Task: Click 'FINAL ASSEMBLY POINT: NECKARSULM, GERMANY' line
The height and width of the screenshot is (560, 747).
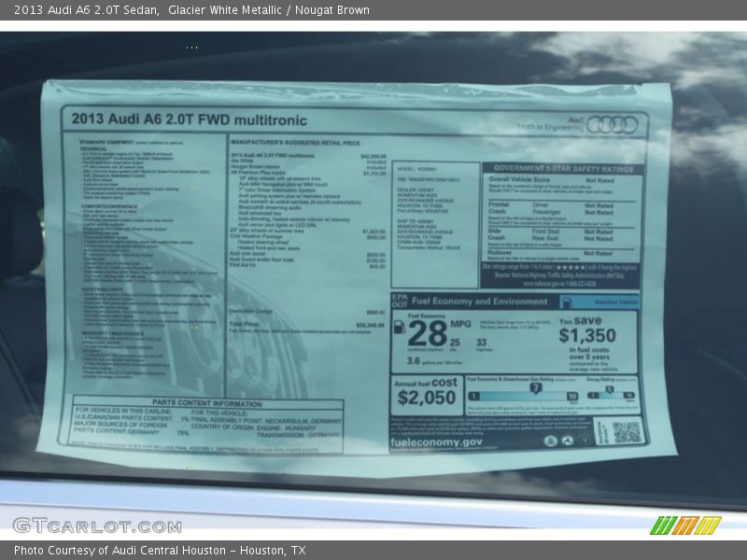Action: point(266,421)
